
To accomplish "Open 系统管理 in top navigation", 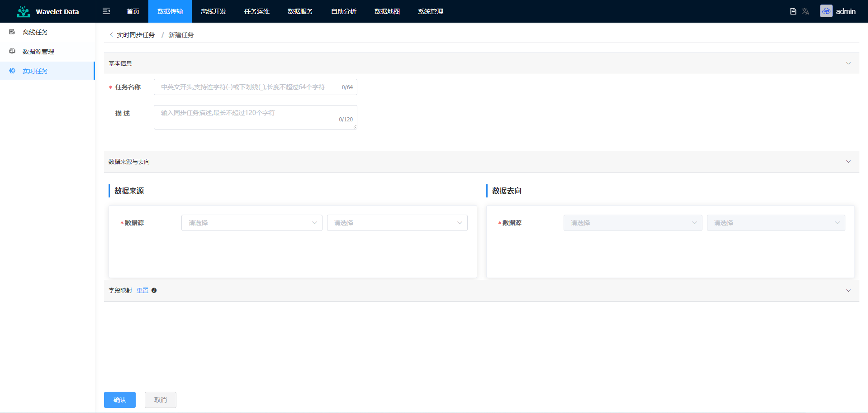I will pyautogui.click(x=431, y=11).
